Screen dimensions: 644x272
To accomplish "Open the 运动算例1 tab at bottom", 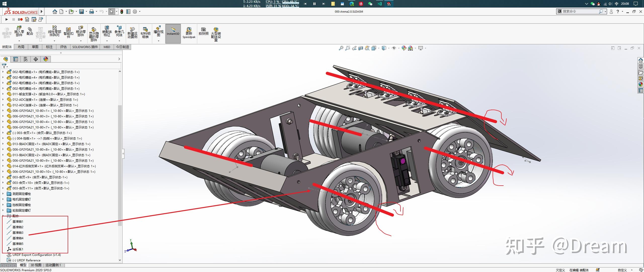I will coord(53,265).
